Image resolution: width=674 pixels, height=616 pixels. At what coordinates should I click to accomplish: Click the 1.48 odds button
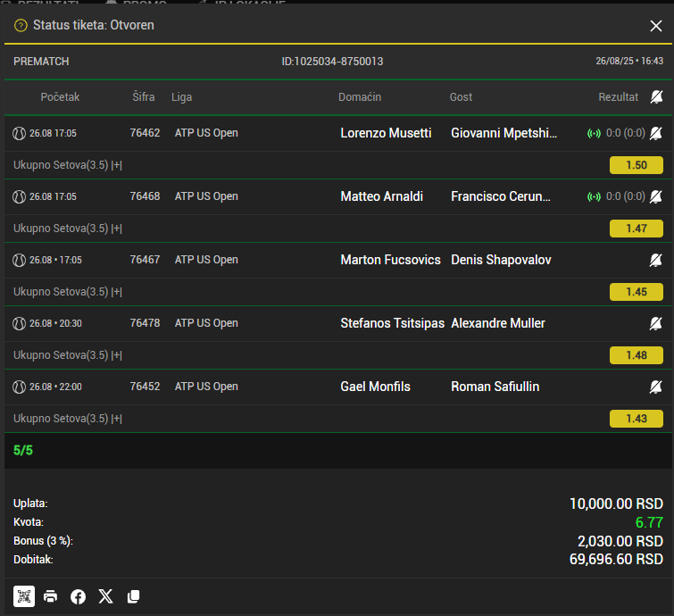point(637,355)
